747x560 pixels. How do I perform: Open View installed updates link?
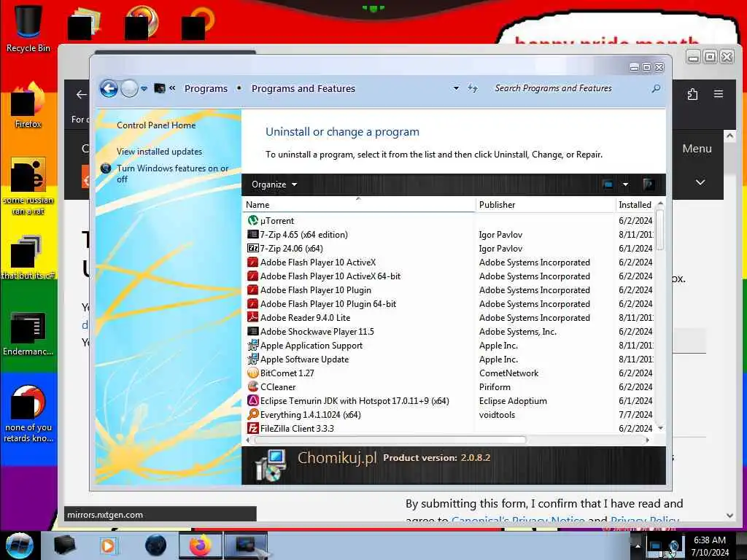(159, 152)
